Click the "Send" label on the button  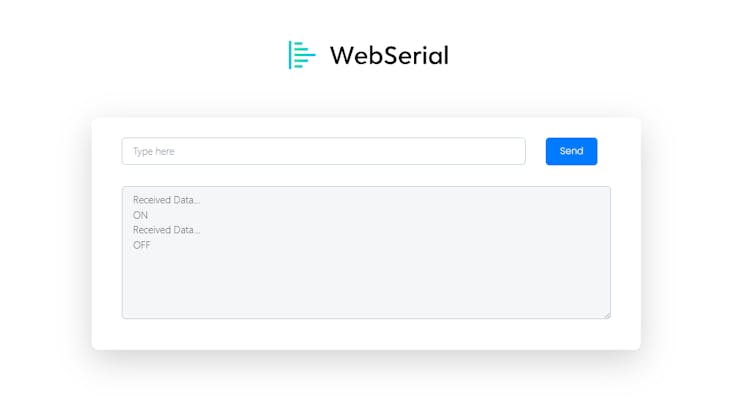[571, 151]
